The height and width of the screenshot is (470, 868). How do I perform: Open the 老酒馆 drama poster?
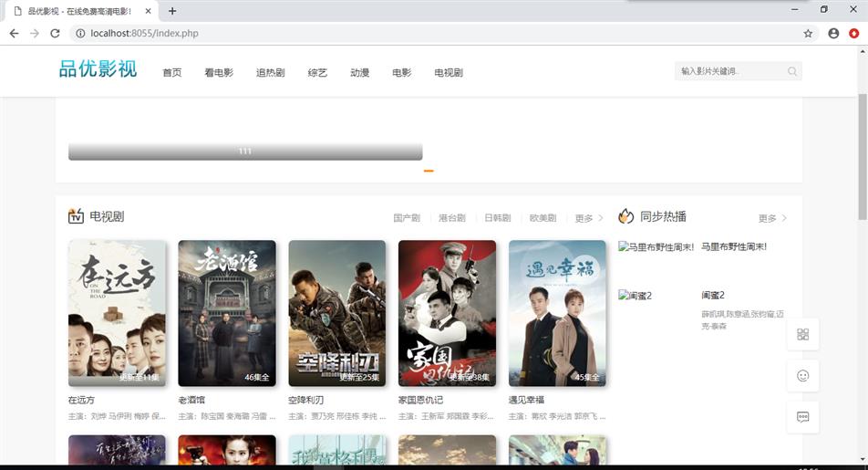point(227,313)
